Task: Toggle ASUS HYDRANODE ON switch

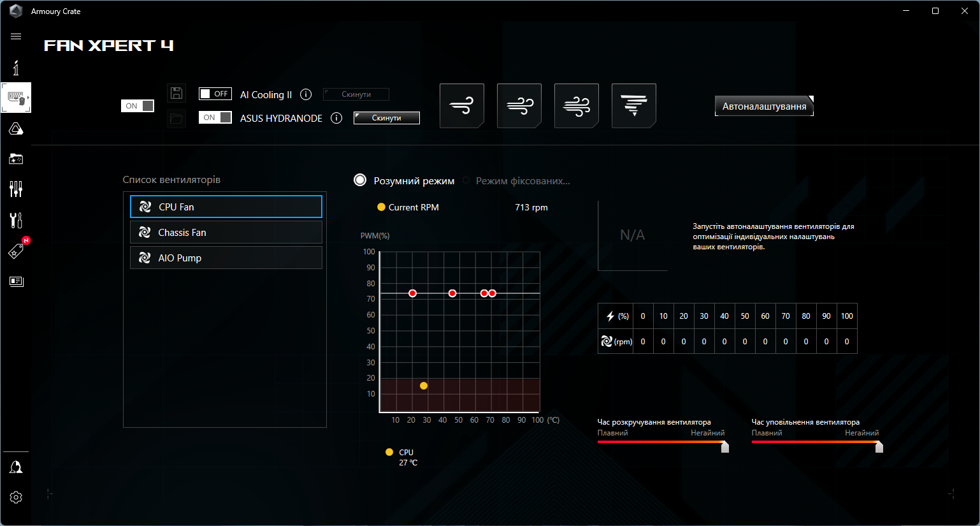Action: tap(215, 117)
